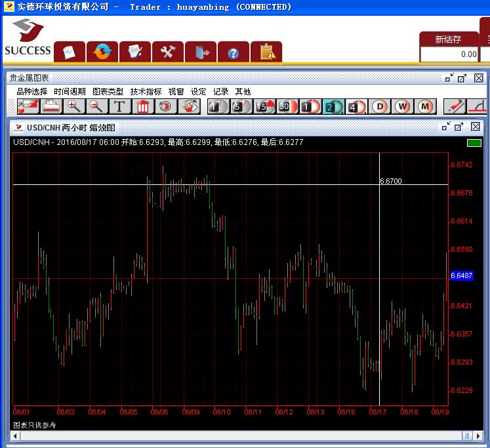Image resolution: width=490 pixels, height=448 pixels.
Task: Open the 图表类型 menu
Action: pos(108,92)
